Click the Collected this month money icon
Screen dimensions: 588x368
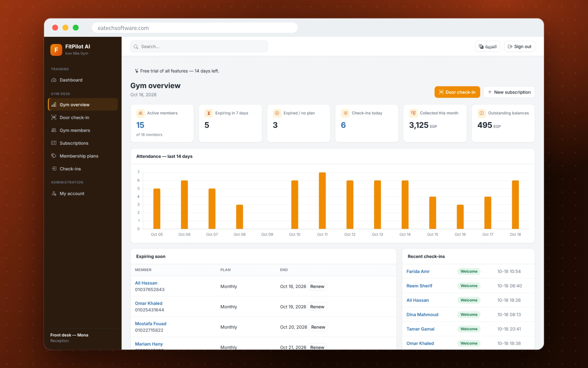413,113
